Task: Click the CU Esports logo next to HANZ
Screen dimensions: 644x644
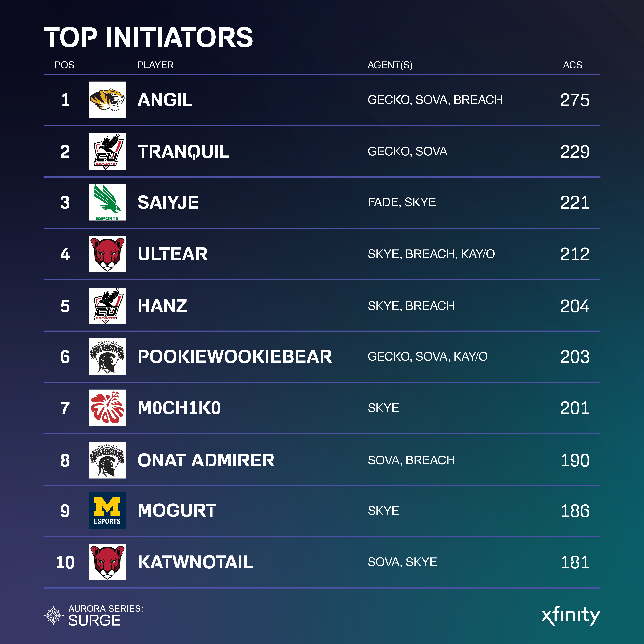Action: pyautogui.click(x=107, y=306)
